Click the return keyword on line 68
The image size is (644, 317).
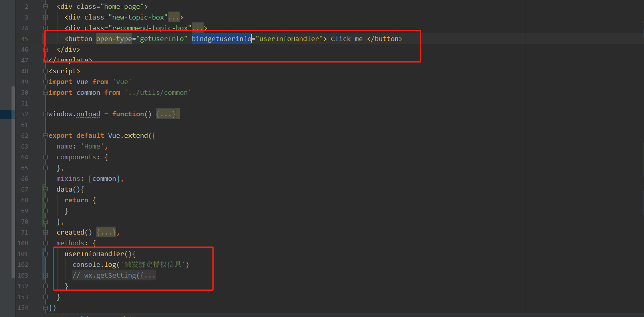pyautogui.click(x=76, y=200)
